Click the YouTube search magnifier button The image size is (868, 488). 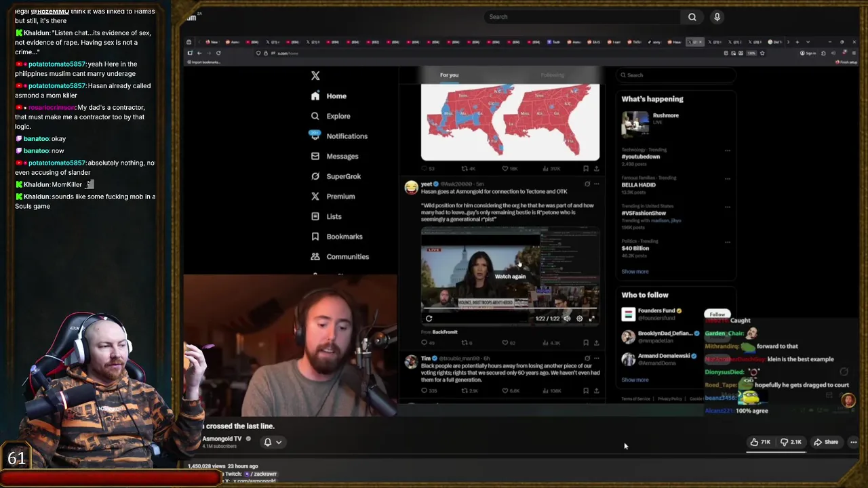pyautogui.click(x=692, y=17)
